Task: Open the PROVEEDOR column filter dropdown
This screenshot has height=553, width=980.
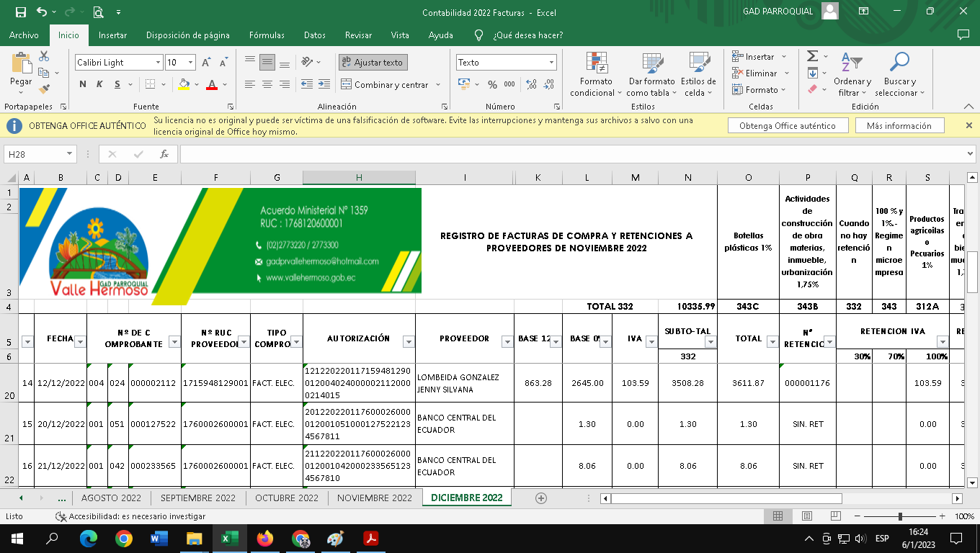Action: coord(507,342)
